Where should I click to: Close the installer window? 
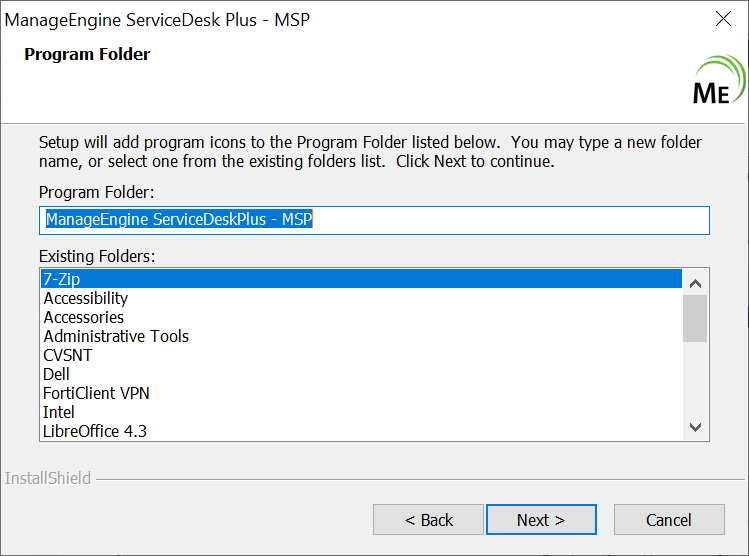[x=724, y=19]
